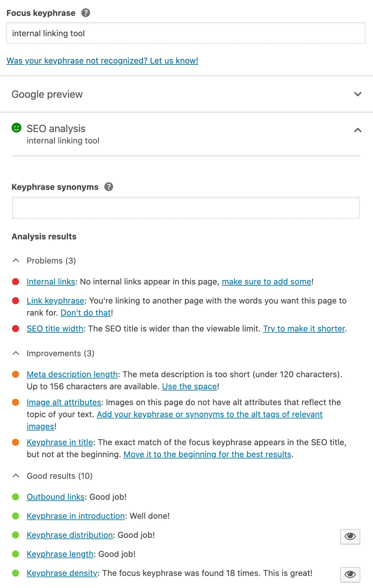The height and width of the screenshot is (588, 373).
Task: Collapse the Good results (10) list
Action: [52, 476]
